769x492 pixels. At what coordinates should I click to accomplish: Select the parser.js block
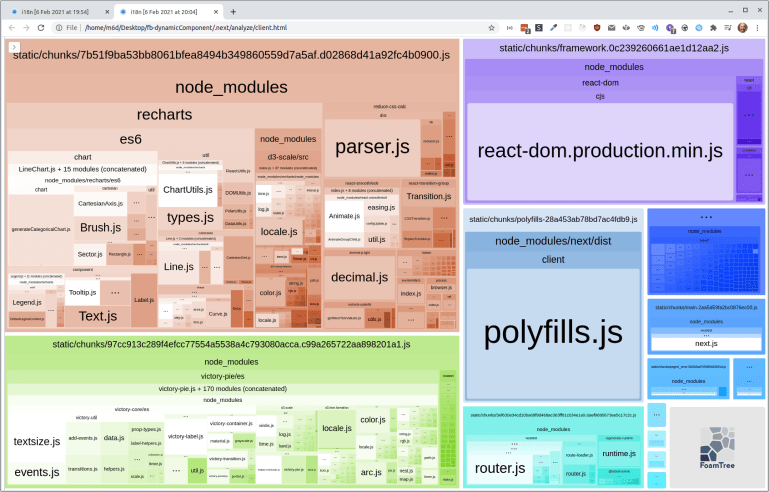click(372, 147)
